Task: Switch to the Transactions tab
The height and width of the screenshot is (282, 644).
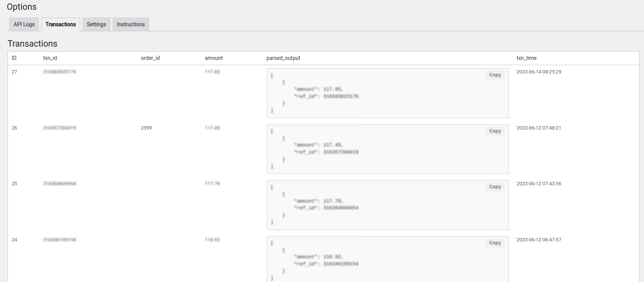Action: click(x=61, y=24)
